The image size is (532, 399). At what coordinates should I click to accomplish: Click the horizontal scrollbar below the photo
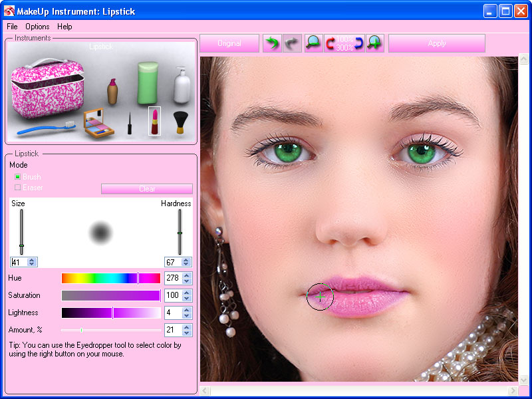point(359,391)
